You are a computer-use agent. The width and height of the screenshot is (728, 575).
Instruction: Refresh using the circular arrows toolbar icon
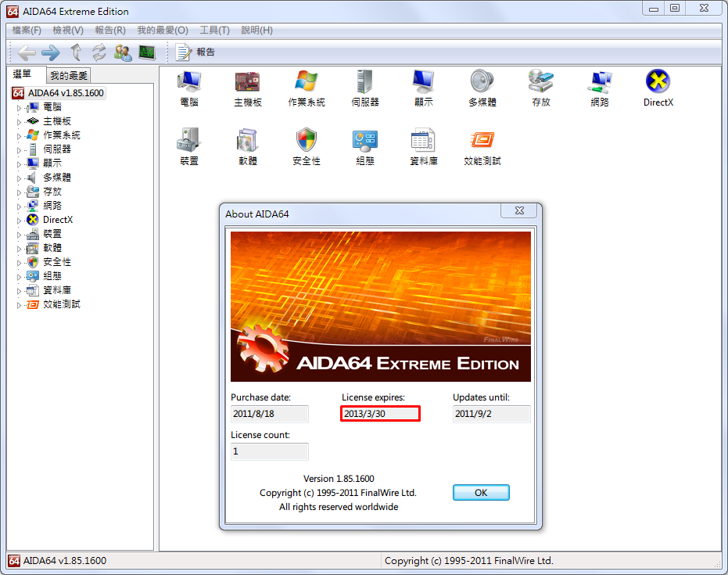[x=99, y=52]
